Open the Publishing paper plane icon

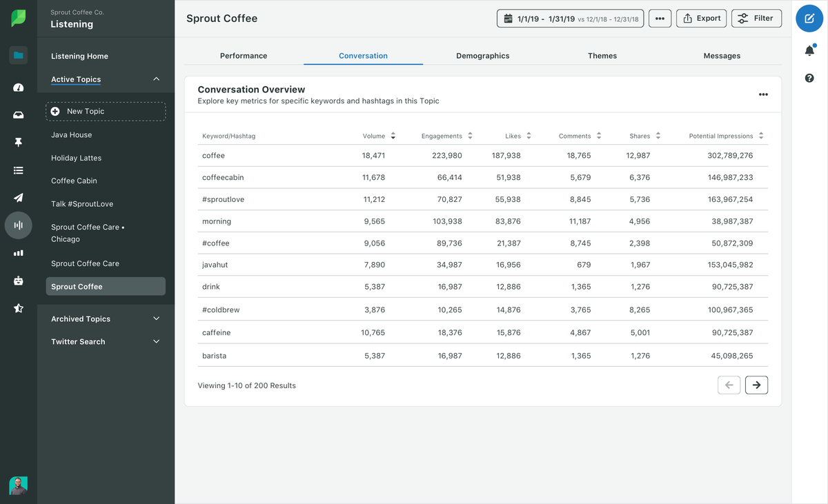click(x=19, y=198)
